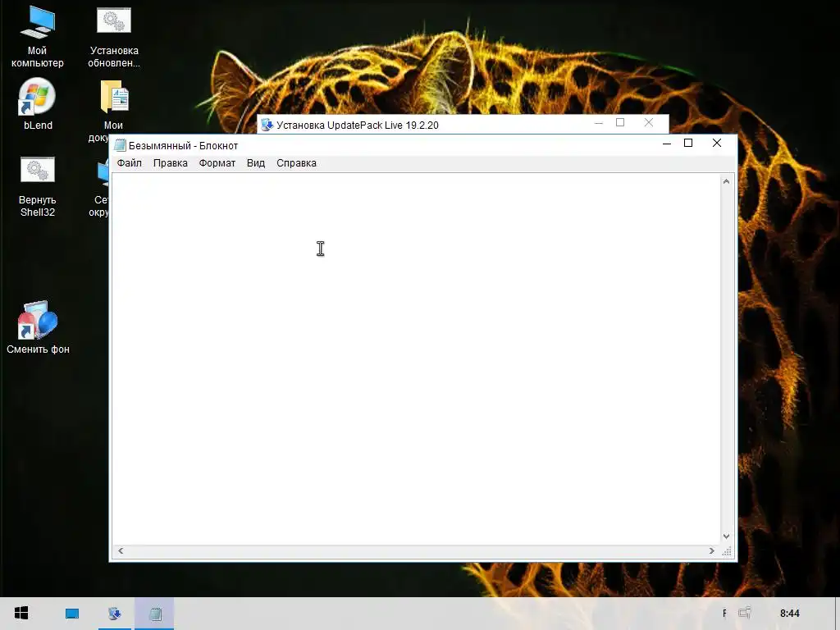This screenshot has height=630, width=840.
Task: Click the Notepad resize grip corner
Action: point(727,550)
